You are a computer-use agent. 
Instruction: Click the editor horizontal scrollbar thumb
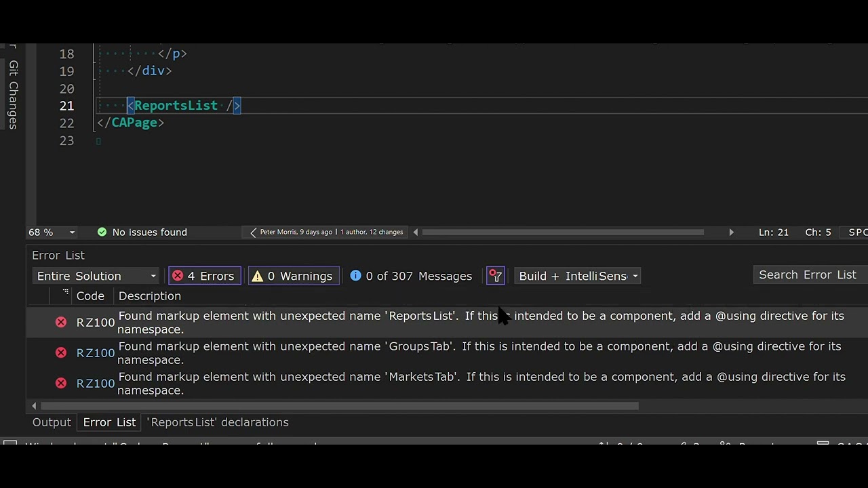[563, 232]
